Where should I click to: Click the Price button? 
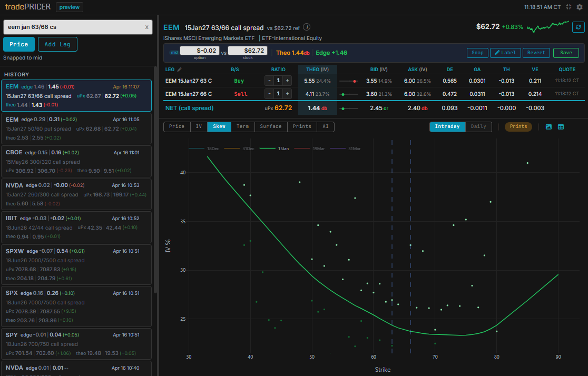(19, 44)
